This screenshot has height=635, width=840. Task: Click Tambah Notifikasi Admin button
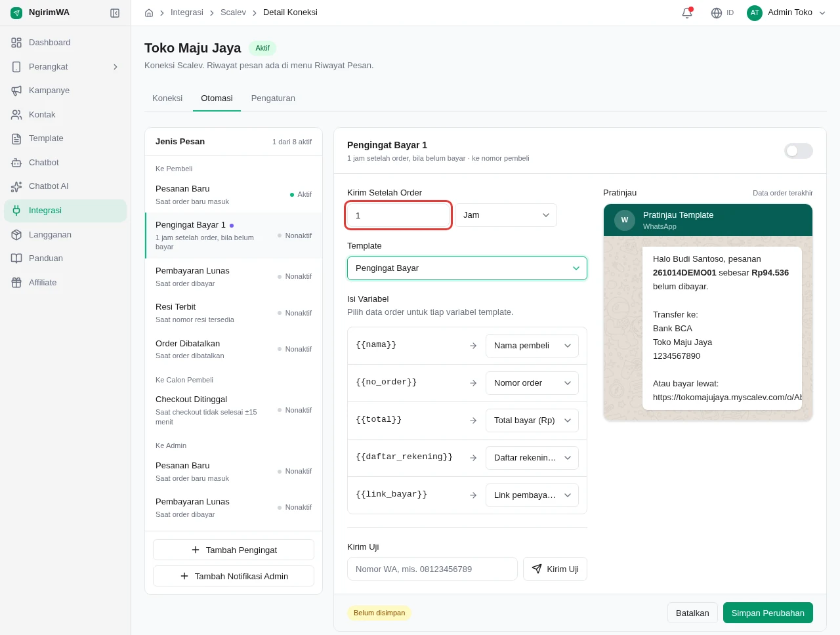234,576
